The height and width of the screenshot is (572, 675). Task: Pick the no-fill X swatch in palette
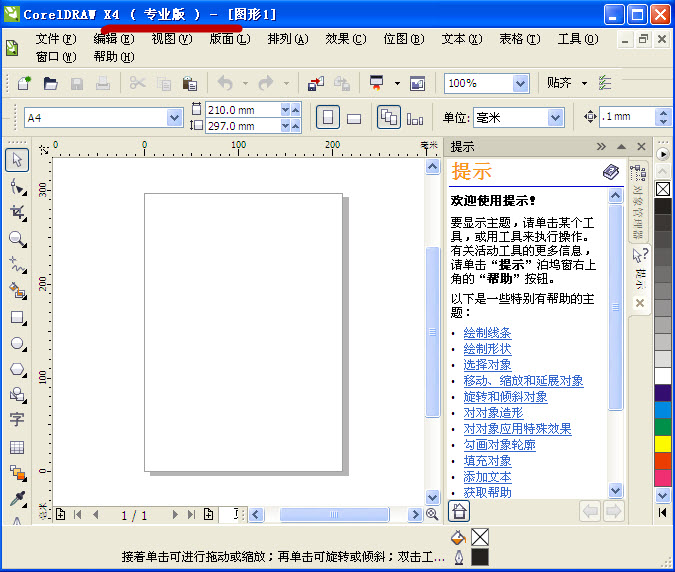[663, 189]
